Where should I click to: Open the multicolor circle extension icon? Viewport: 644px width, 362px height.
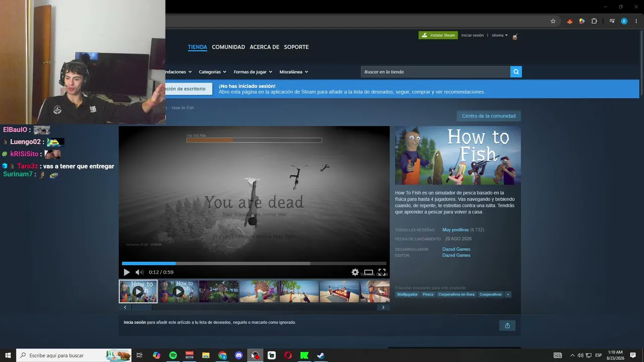click(x=582, y=21)
